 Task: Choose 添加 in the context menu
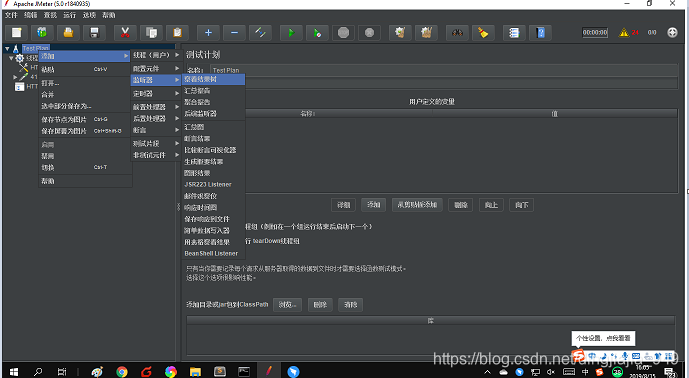click(x=85, y=56)
